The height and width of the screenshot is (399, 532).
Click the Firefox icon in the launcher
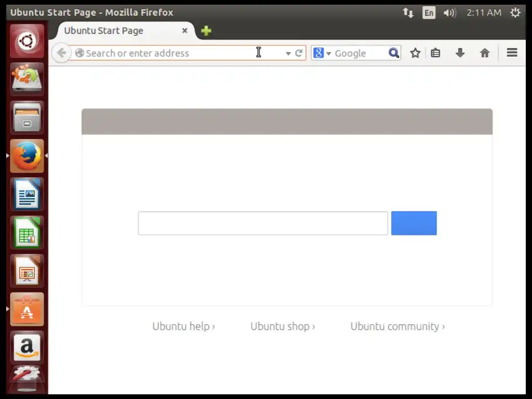pyautogui.click(x=27, y=156)
